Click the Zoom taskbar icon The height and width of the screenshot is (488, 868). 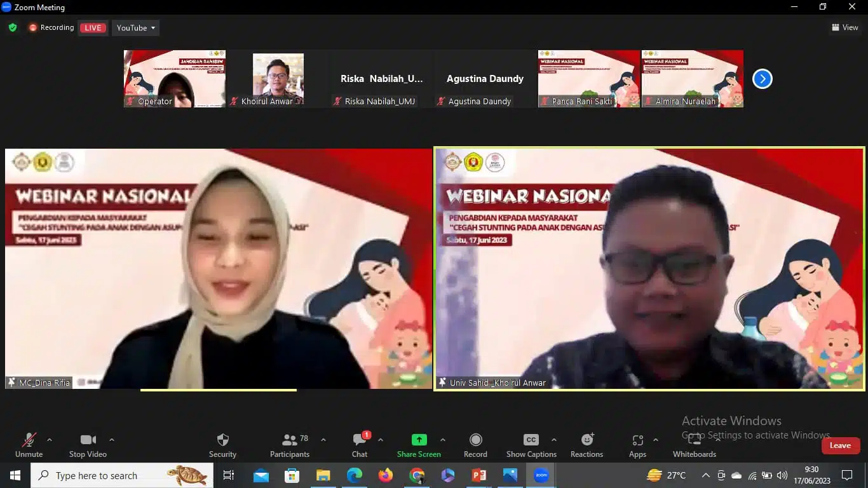click(x=541, y=475)
